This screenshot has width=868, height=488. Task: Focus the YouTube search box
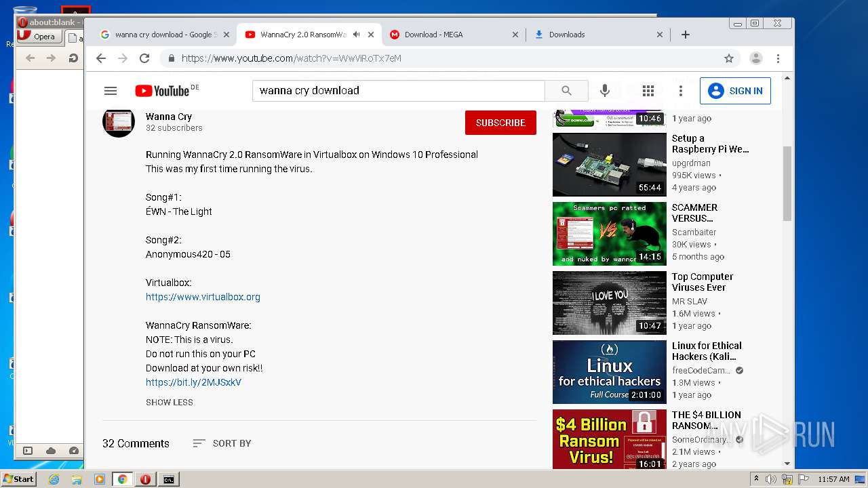(399, 91)
